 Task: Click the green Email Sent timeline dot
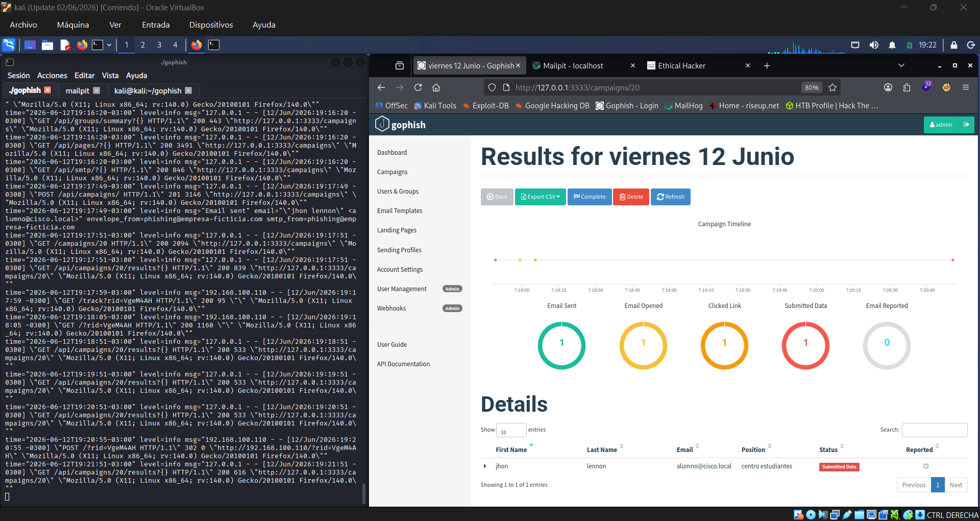[495, 260]
